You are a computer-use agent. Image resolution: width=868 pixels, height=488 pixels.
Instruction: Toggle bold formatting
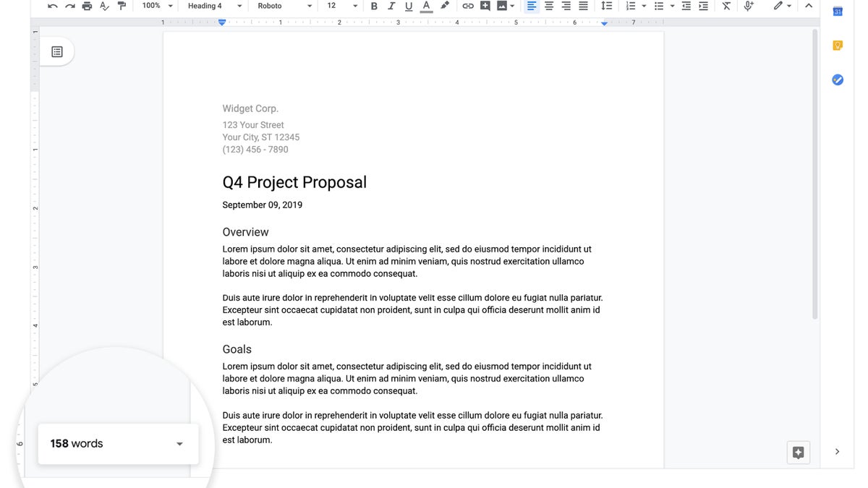click(374, 6)
